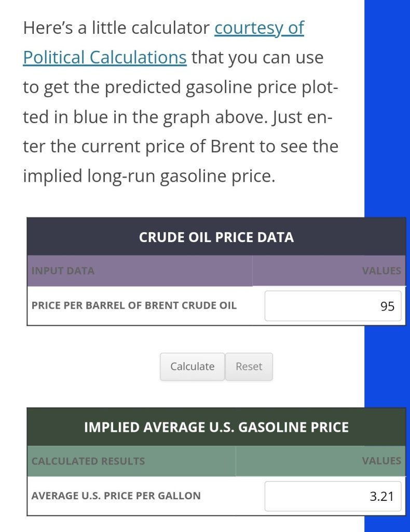Click the word "Brent" in the paragraph
This screenshot has height=532, width=410.
tap(233, 147)
